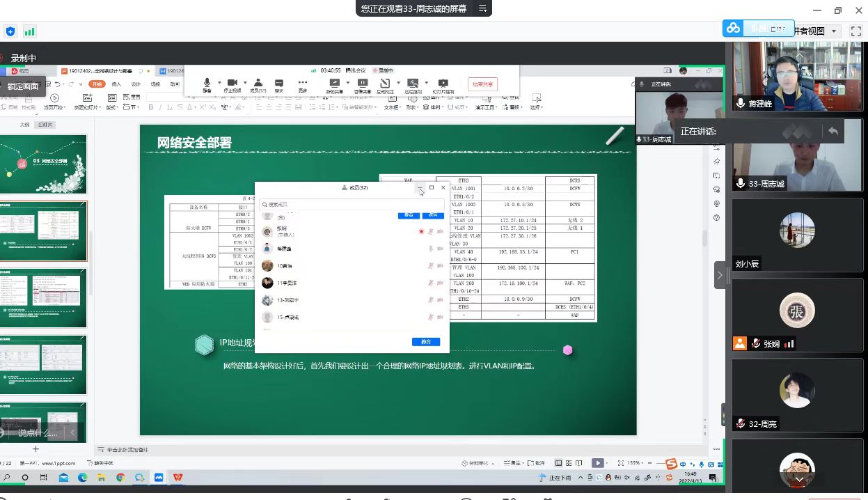Image resolution: width=868 pixels, height=500 pixels.
Task: Open the audio options arrow beside mute
Action: click(219, 83)
